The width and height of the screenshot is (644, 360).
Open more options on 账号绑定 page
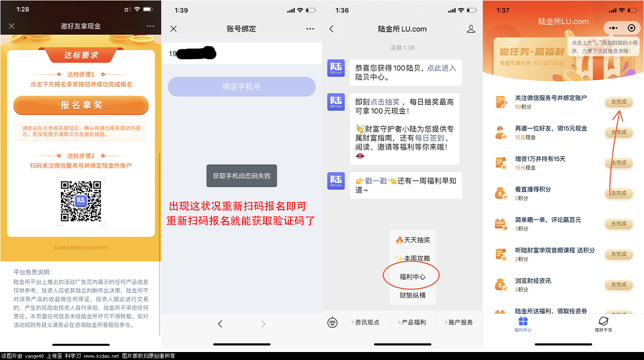tap(310, 29)
